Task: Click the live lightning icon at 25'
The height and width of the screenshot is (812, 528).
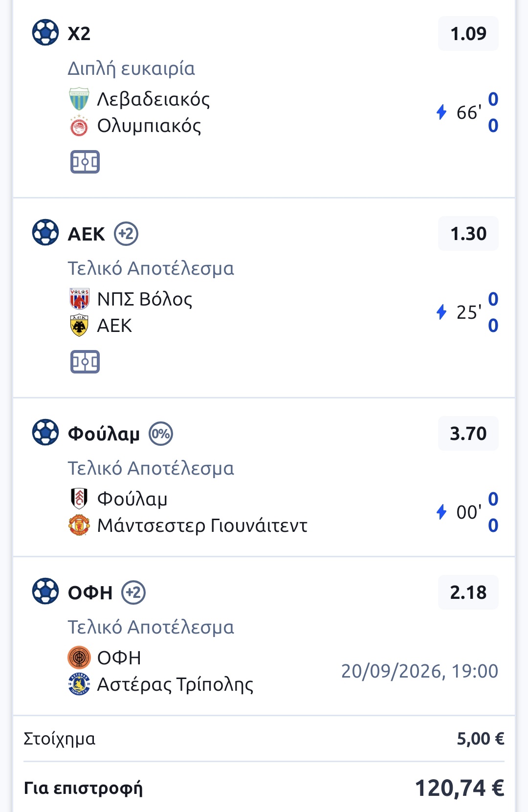Action: click(441, 312)
